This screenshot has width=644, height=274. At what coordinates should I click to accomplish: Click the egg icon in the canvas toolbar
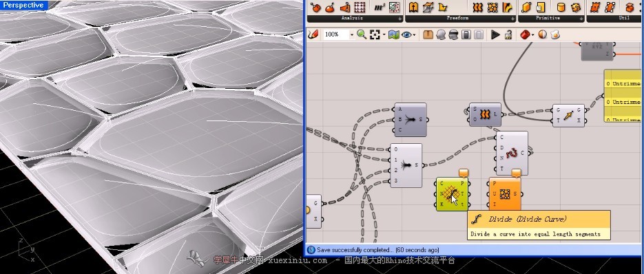click(x=555, y=34)
